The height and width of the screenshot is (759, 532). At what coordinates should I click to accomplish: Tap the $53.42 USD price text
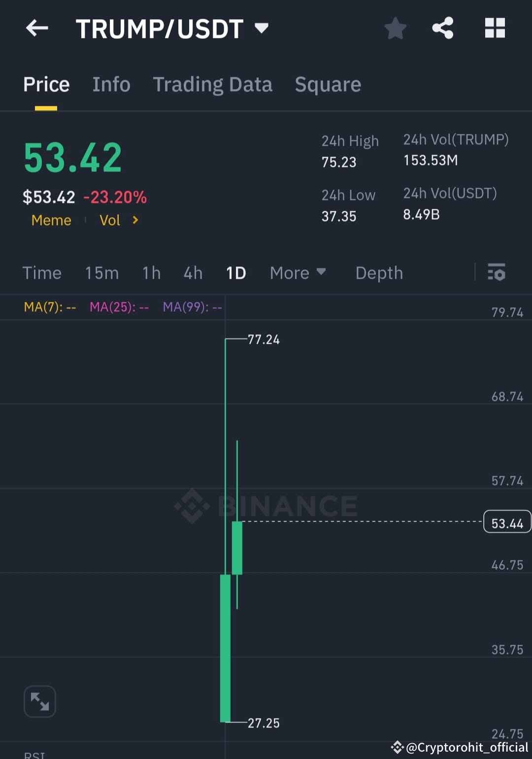click(49, 198)
